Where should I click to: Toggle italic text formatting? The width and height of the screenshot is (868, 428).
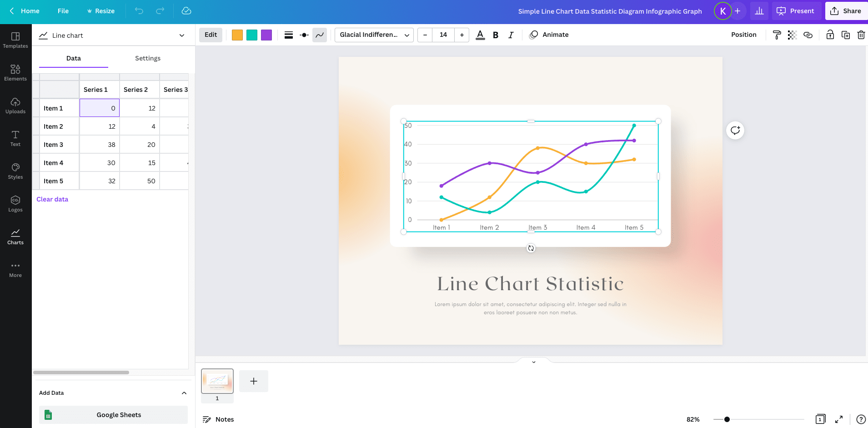pos(511,35)
